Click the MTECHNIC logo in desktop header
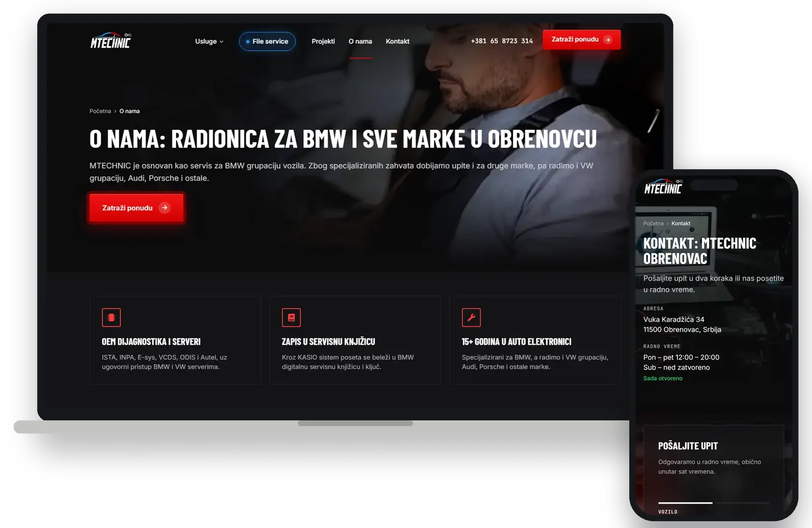Viewport: 812px width, 528px height. (x=111, y=41)
